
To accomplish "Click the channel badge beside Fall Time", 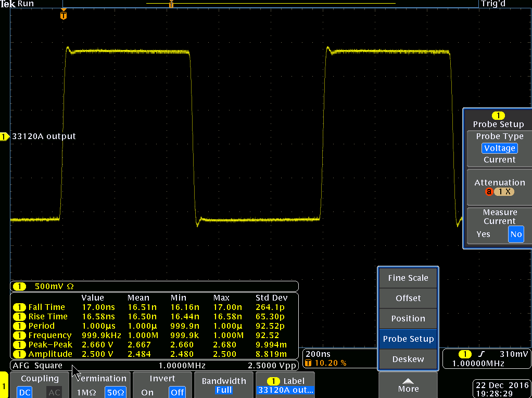I will [x=19, y=307].
